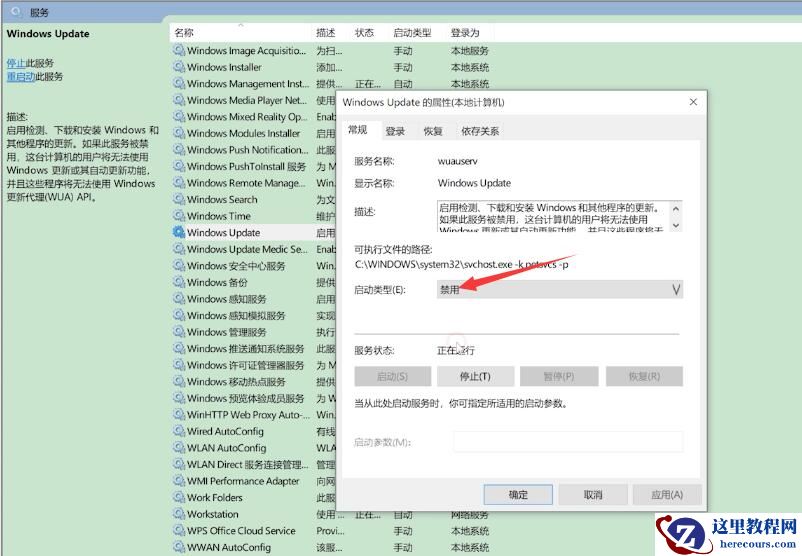Click gear icon beside Wired AutoConfig

[x=179, y=431]
